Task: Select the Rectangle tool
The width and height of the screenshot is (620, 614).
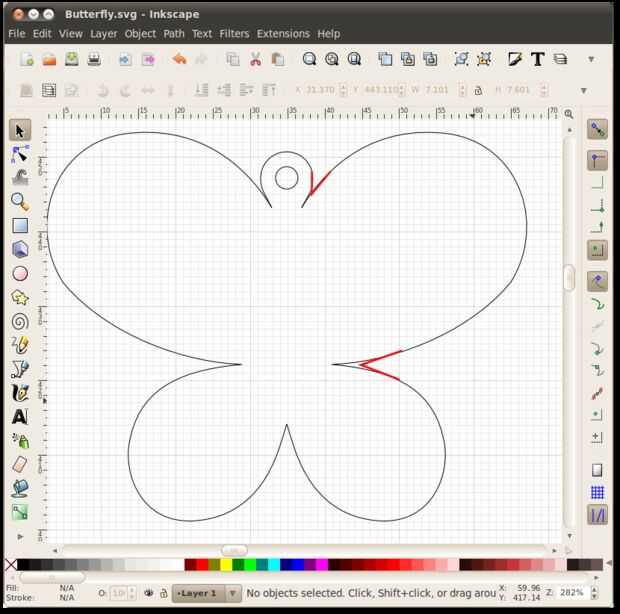Action: click(x=20, y=226)
